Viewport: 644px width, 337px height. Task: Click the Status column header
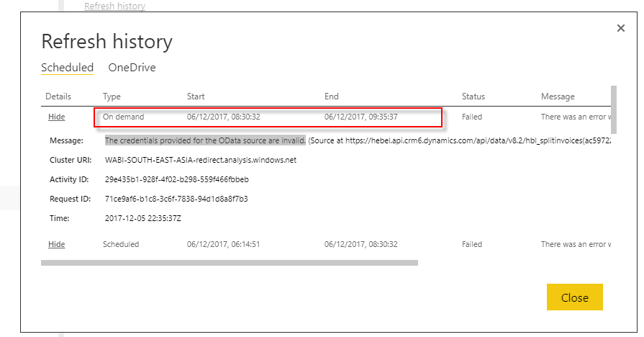click(x=473, y=96)
